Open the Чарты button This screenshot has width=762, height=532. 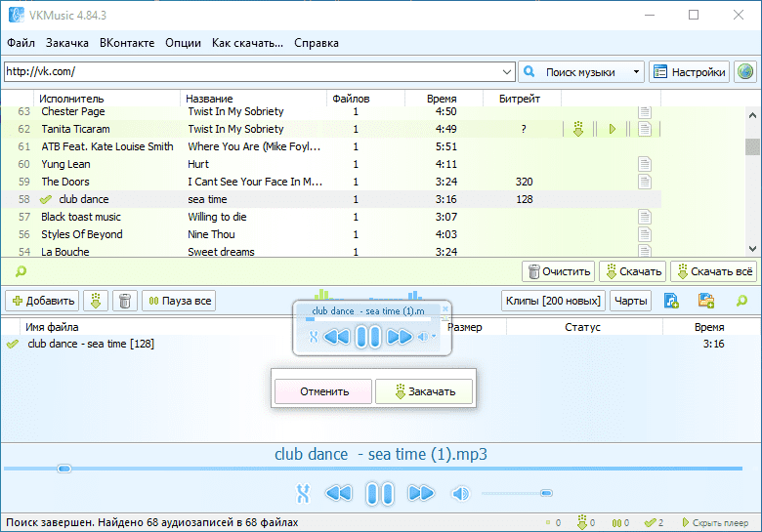point(630,301)
